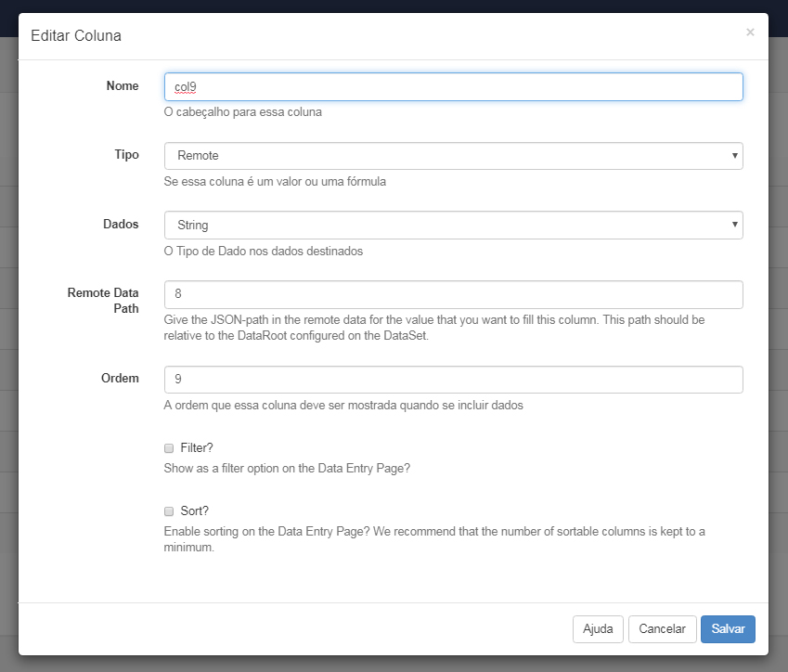Click the arrow on the Dados select
The height and width of the screenshot is (672, 788).
pos(734,225)
